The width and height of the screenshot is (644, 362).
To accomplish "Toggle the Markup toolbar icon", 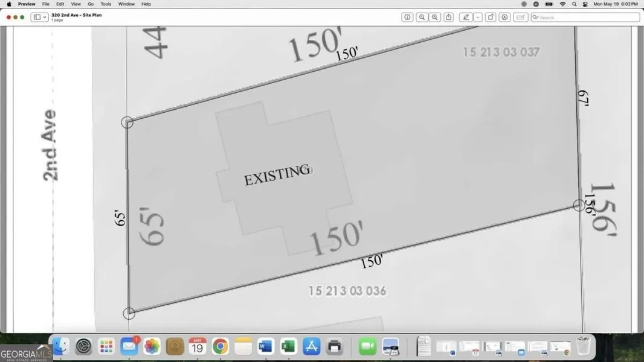I will tap(504, 17).
